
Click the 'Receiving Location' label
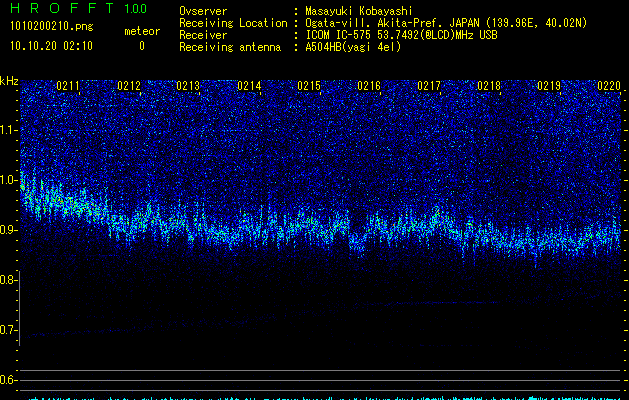point(233,23)
